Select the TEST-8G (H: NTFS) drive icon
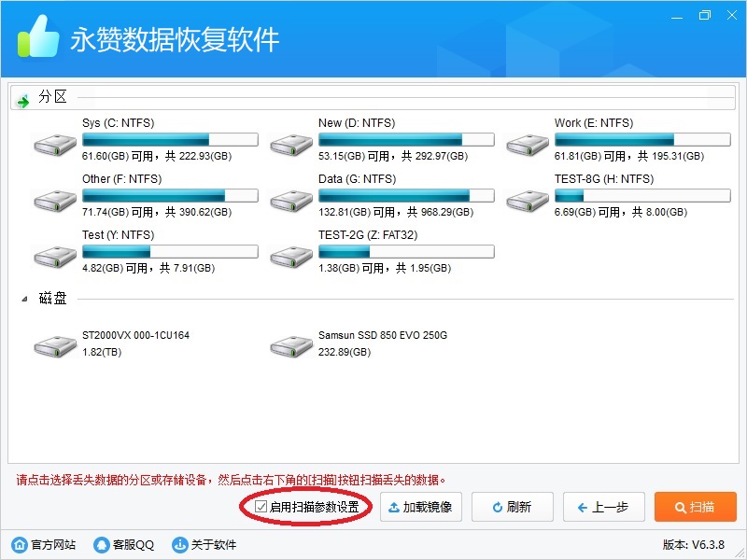The width and height of the screenshot is (747, 560). click(528, 200)
